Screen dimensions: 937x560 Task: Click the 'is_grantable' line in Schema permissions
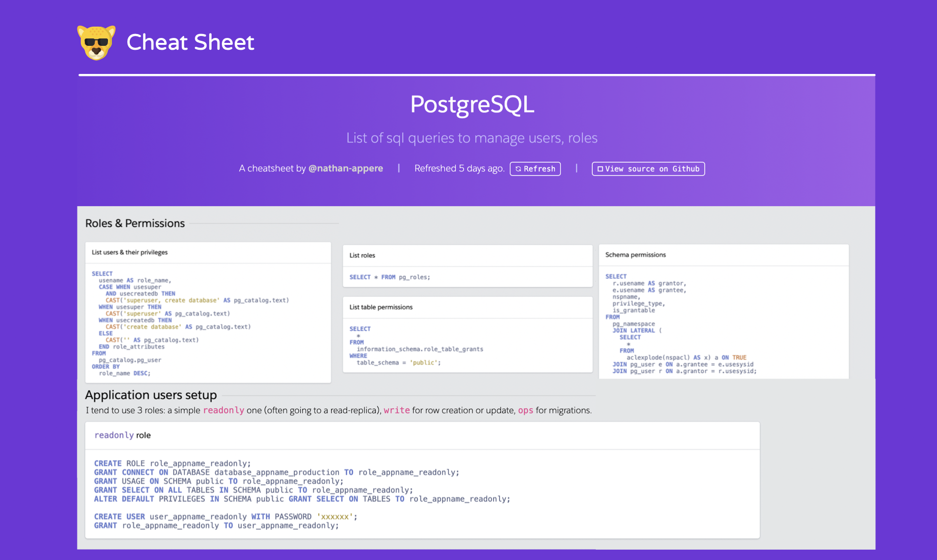coord(634,310)
